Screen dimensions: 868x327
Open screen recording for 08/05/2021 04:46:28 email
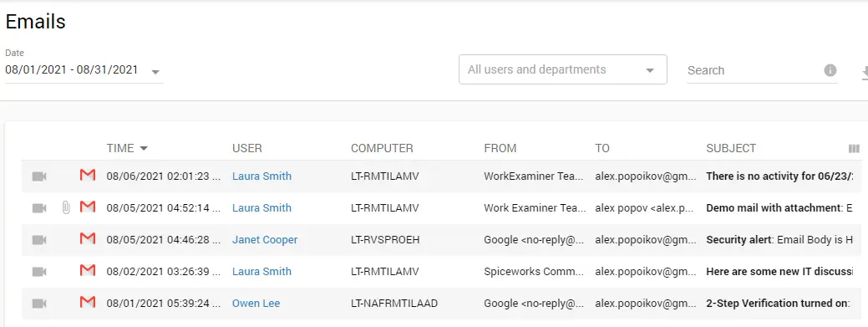(x=39, y=240)
